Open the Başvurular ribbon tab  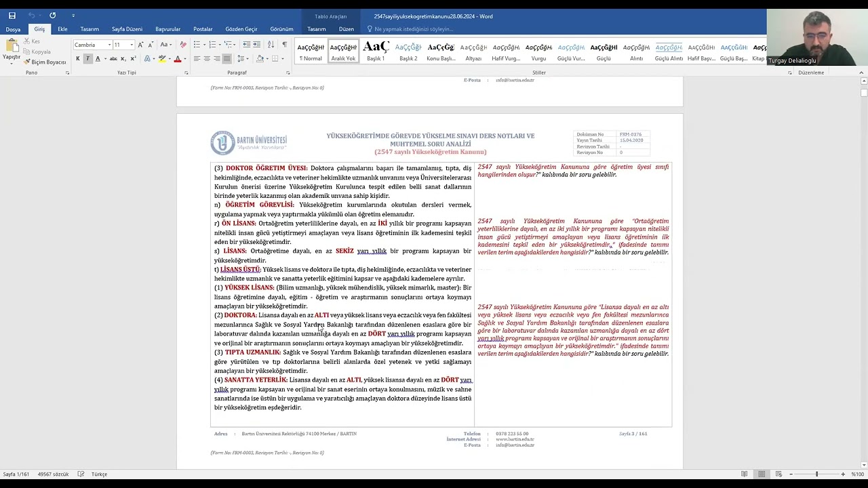coord(167,29)
